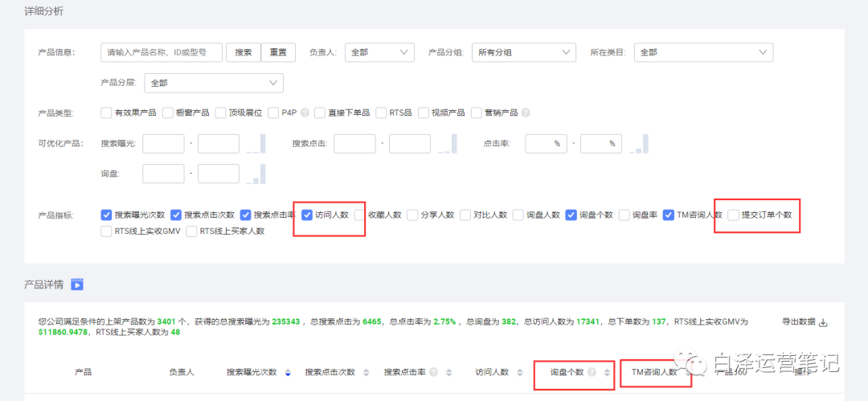
Task: Click the 搜索曝光 maximum value field
Action: tap(219, 144)
